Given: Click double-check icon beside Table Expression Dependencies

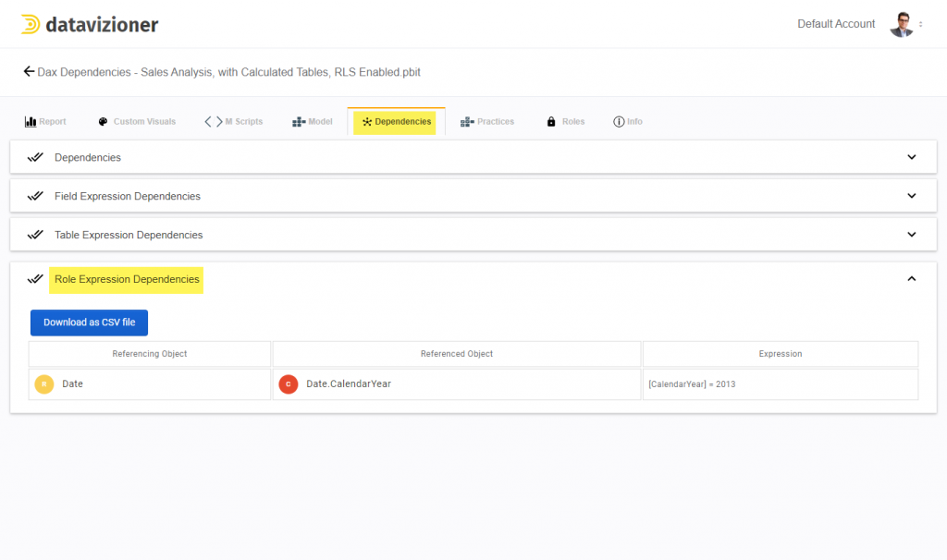Looking at the screenshot, I should 35,235.
